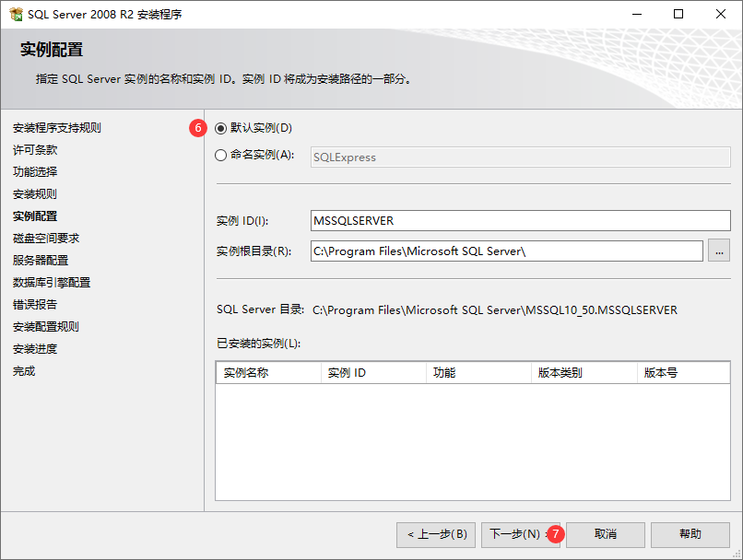Image resolution: width=743 pixels, height=560 pixels.
Task: Close the SQL Server setup window
Action: (721, 14)
